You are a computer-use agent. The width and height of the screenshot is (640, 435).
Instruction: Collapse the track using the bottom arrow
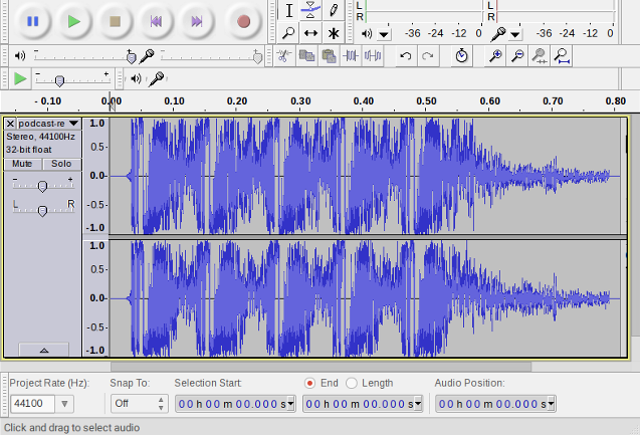pyautogui.click(x=42, y=350)
